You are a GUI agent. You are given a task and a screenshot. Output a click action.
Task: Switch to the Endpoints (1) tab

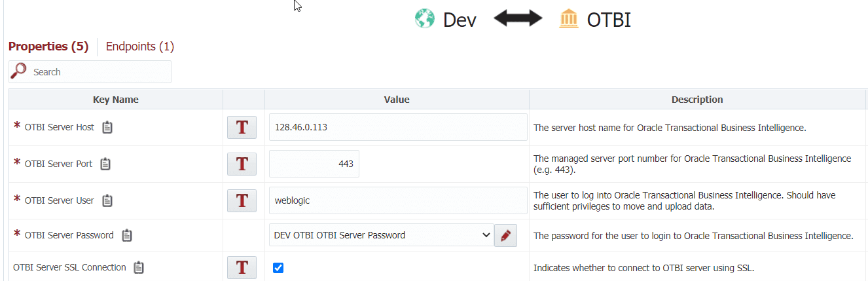140,47
